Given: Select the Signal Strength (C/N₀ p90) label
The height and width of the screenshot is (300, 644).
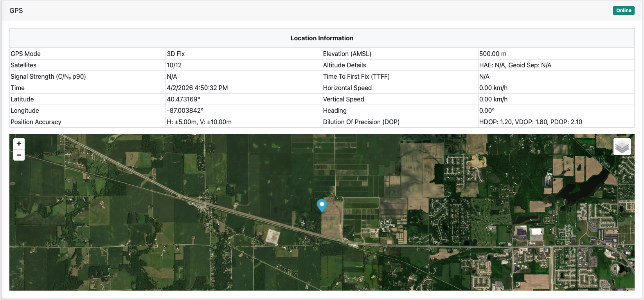Looking at the screenshot, I should pyautogui.click(x=48, y=76).
